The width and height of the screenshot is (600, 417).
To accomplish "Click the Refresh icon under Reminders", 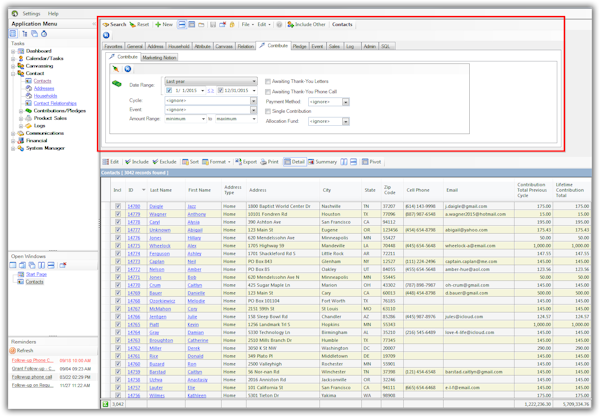I will (x=13, y=351).
